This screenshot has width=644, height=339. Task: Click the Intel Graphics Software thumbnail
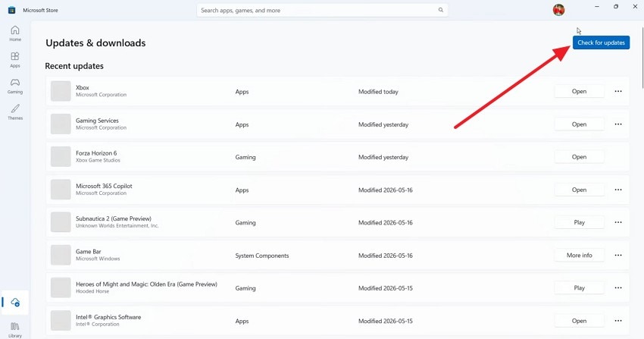pos(61,321)
